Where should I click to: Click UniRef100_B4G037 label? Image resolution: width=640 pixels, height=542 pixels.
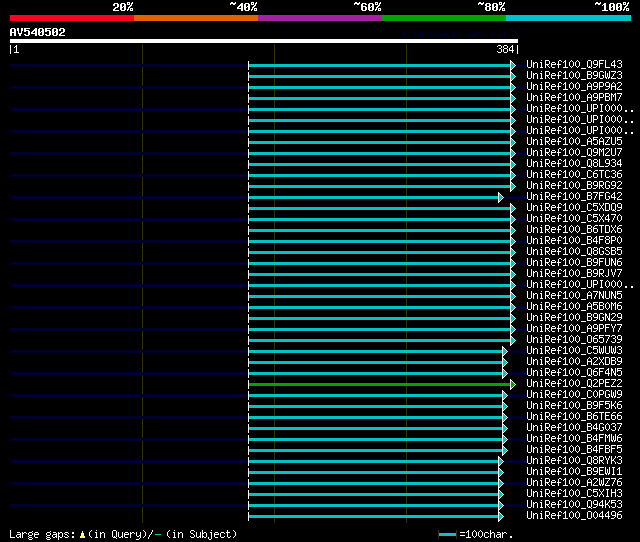point(574,428)
